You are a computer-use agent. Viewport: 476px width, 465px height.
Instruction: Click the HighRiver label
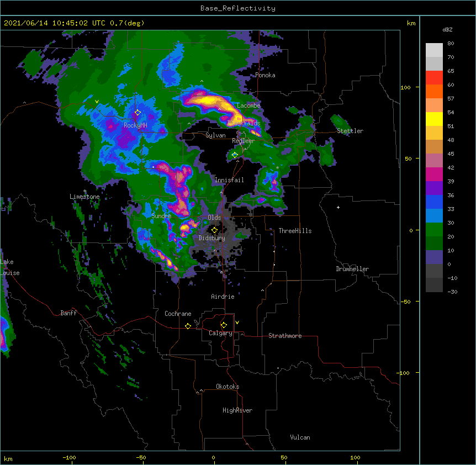click(x=237, y=410)
